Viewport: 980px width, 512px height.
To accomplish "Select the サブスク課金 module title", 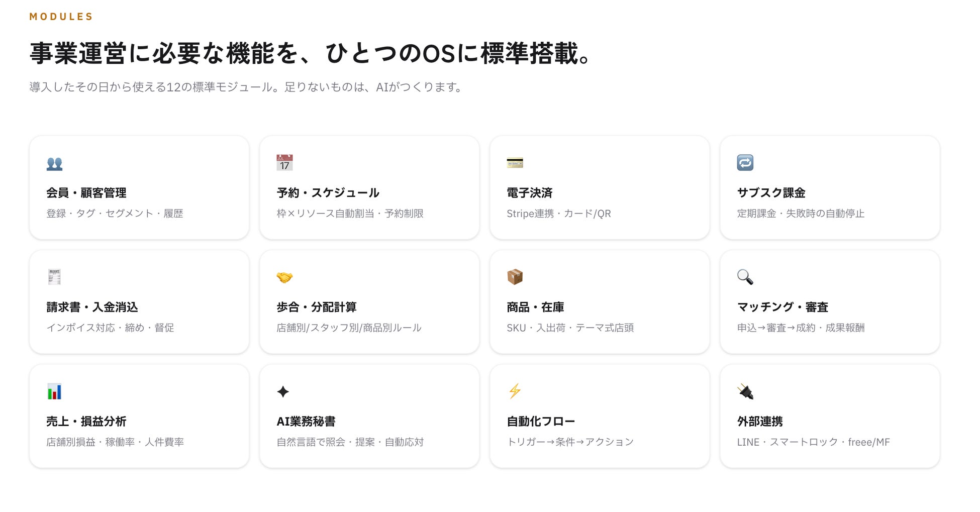I will [771, 193].
